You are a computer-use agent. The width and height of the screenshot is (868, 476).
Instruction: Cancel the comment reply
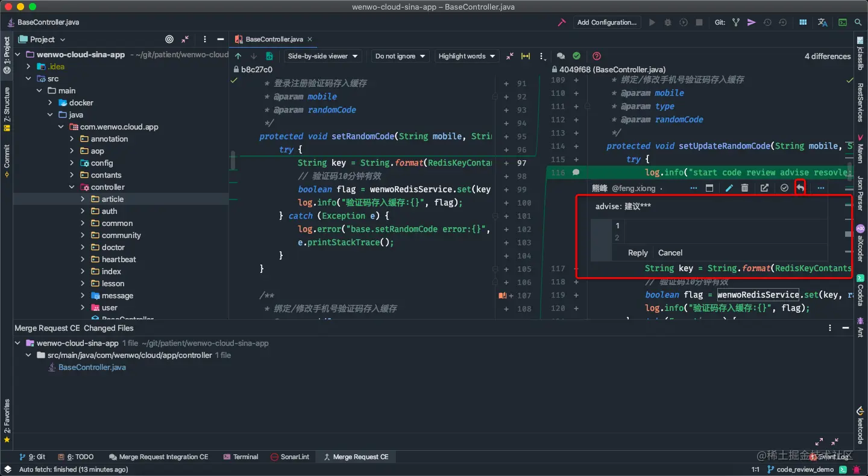[670, 252]
